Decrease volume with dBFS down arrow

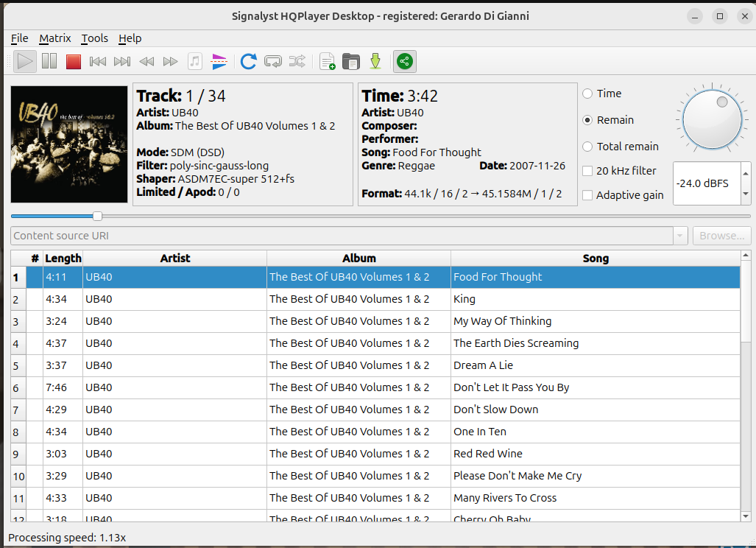click(746, 193)
